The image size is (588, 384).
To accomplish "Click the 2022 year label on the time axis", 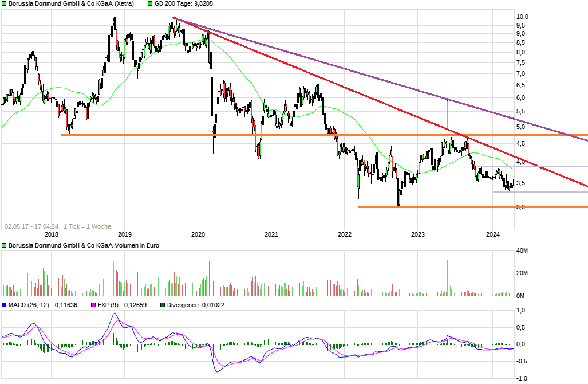I will pos(345,234).
